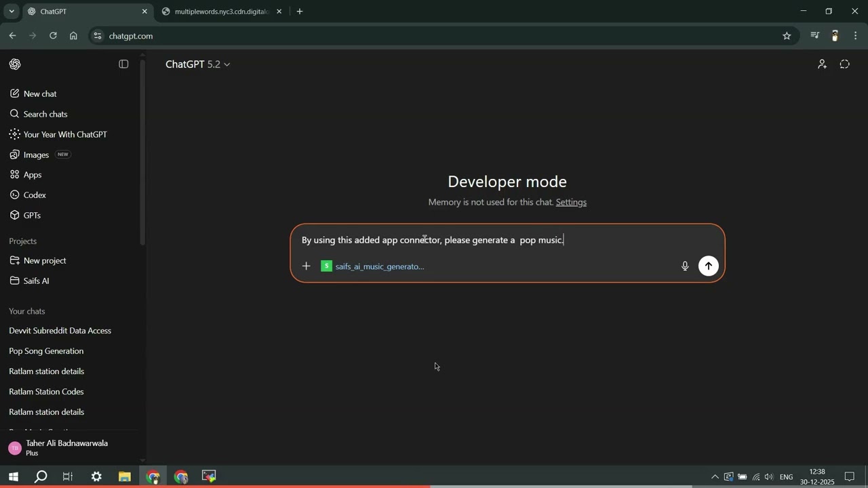Open the Chrome profile avatar
This screenshot has width=868, height=488.
point(835,36)
